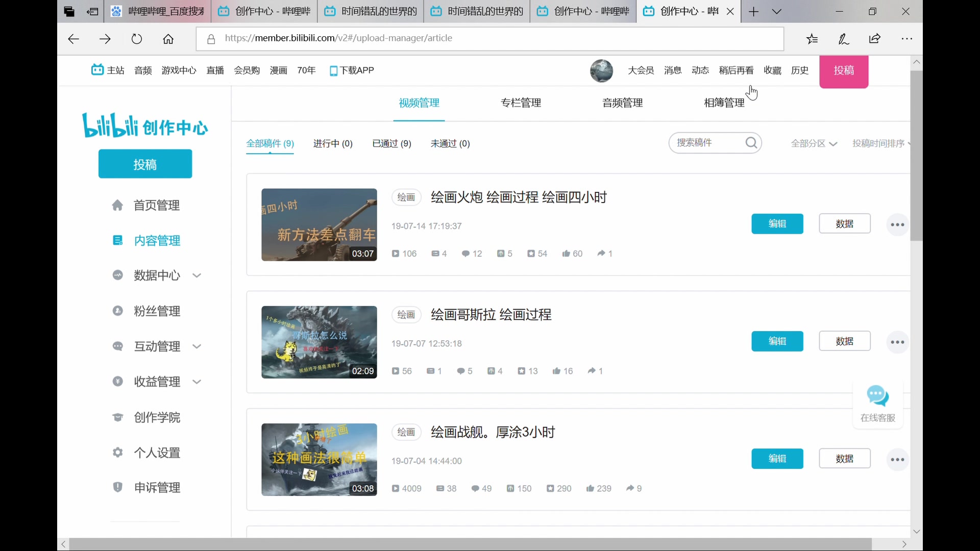The image size is (980, 551).
Task: Switch to the 专栏管理 tab
Action: [521, 103]
